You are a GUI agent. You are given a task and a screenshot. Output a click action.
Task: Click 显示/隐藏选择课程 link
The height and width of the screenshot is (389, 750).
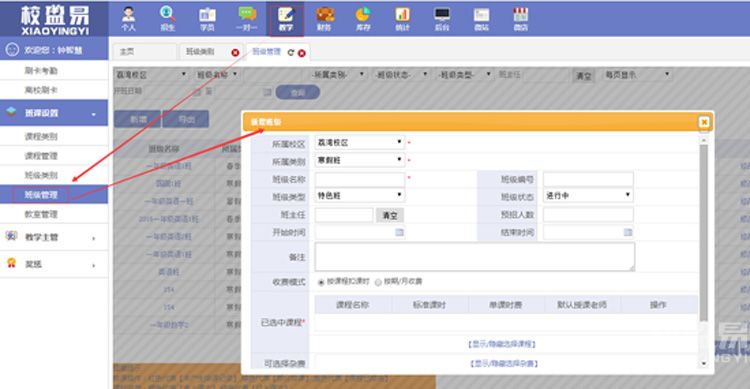(x=502, y=344)
